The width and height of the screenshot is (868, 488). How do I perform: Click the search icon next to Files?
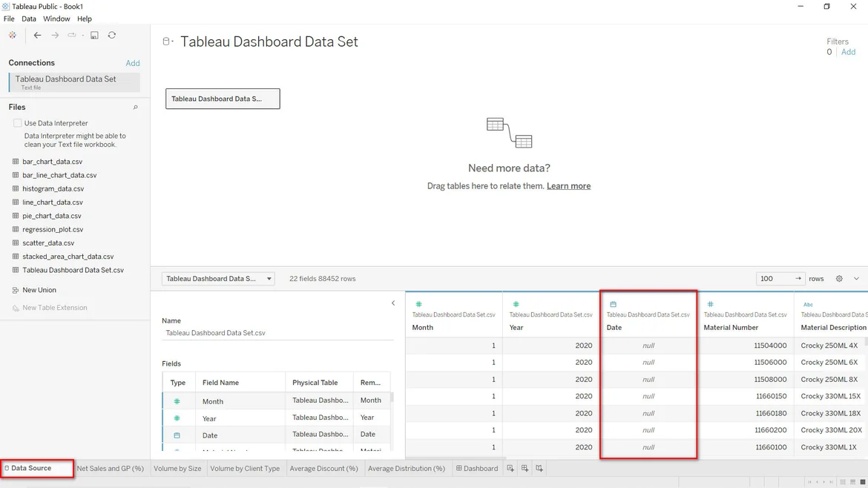[x=135, y=108]
